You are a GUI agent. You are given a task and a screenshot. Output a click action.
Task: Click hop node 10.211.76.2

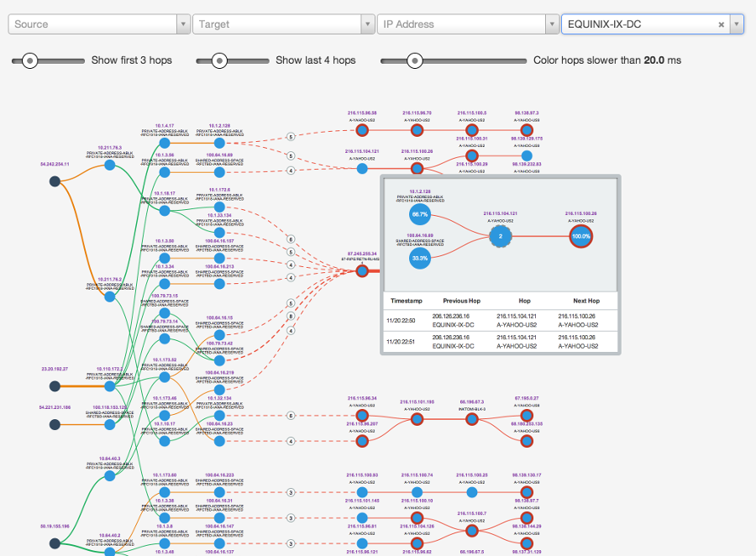pyautogui.click(x=110, y=296)
